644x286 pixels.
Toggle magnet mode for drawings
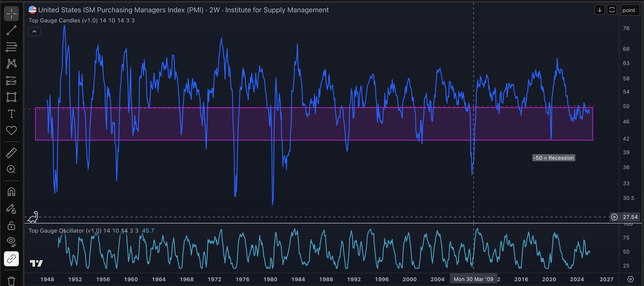click(11, 192)
